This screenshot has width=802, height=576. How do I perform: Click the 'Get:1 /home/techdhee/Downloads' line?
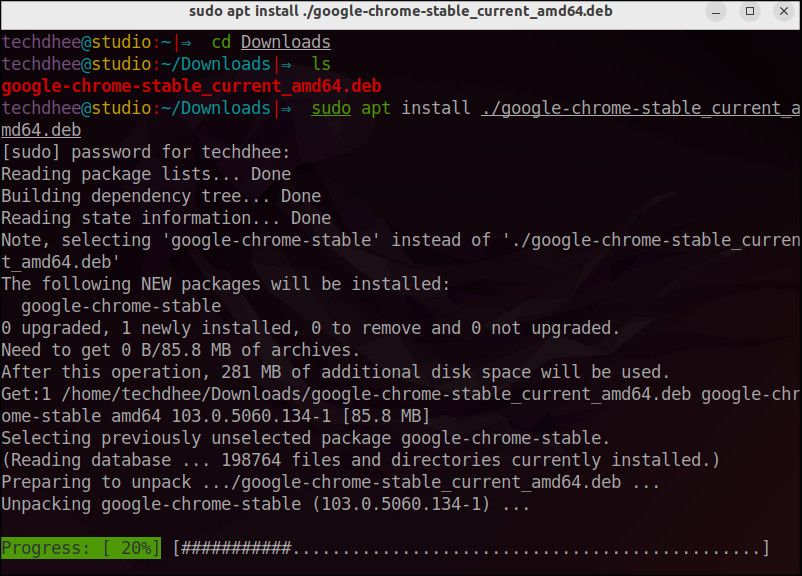pyautogui.click(x=401, y=394)
